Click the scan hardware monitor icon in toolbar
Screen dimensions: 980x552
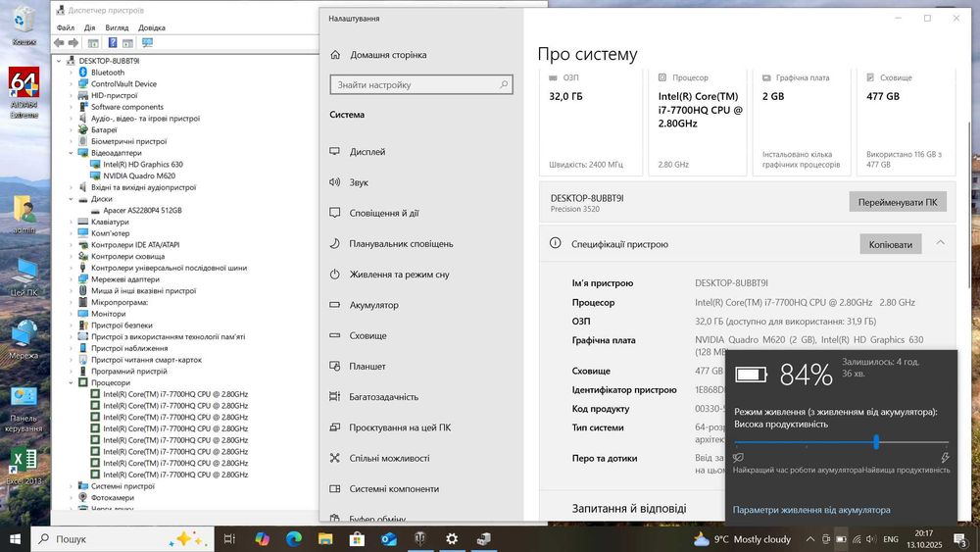[147, 42]
